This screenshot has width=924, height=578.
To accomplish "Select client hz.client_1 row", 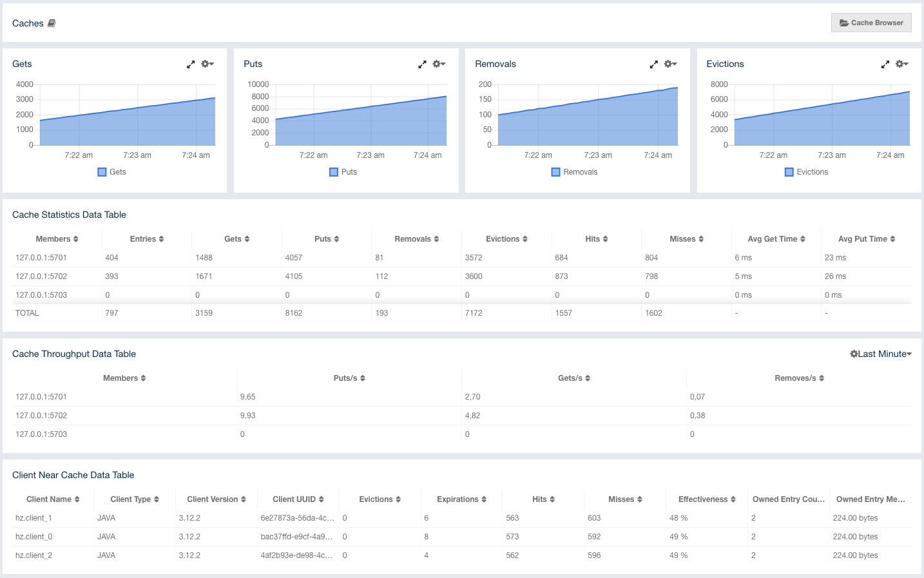I will coord(462,518).
